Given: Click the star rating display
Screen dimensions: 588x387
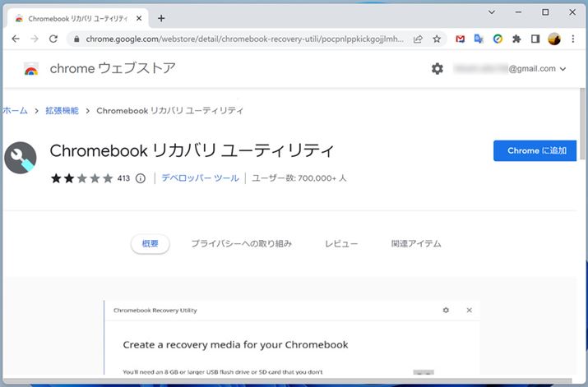Looking at the screenshot, I should [x=81, y=178].
